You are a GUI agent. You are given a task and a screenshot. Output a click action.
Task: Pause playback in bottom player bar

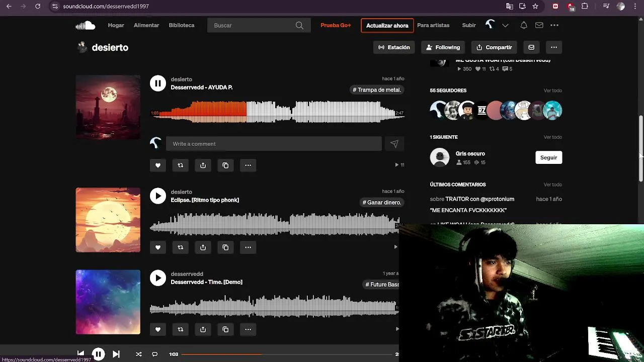(99, 354)
